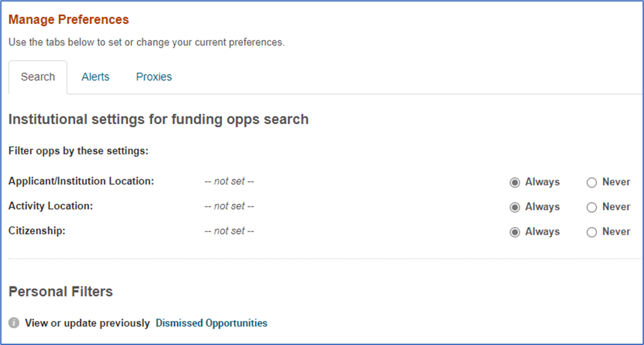
Task: Set Applicant/Institution Location filter to Always
Action: [514, 182]
